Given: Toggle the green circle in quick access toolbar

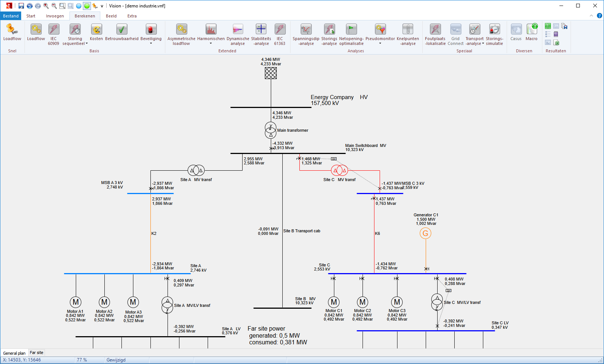Looking at the screenshot, I should click(x=87, y=6).
